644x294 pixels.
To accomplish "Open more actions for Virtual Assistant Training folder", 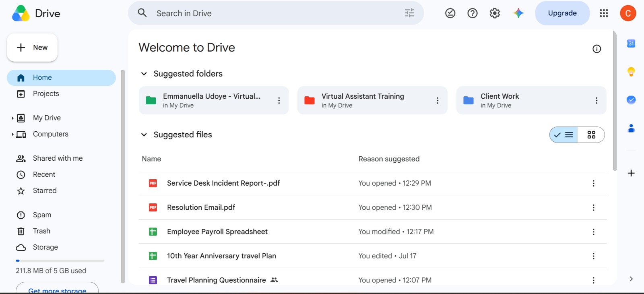I will 438,101.
